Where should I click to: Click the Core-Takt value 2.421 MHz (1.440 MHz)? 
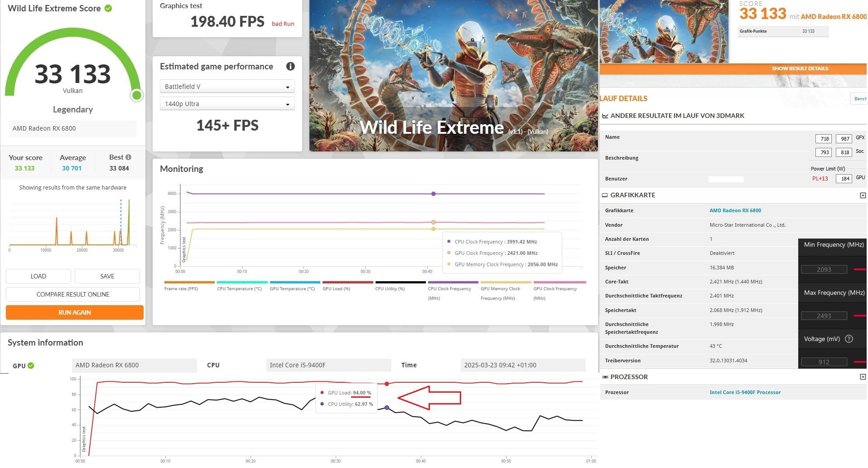point(736,282)
